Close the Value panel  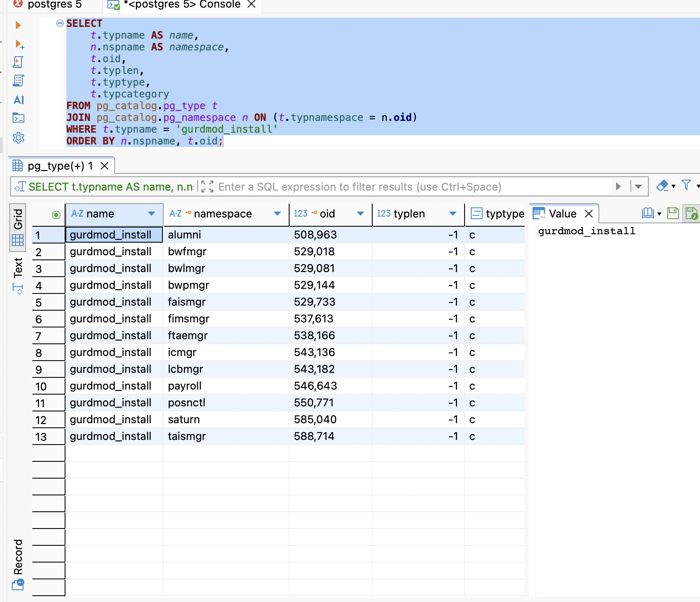point(589,214)
